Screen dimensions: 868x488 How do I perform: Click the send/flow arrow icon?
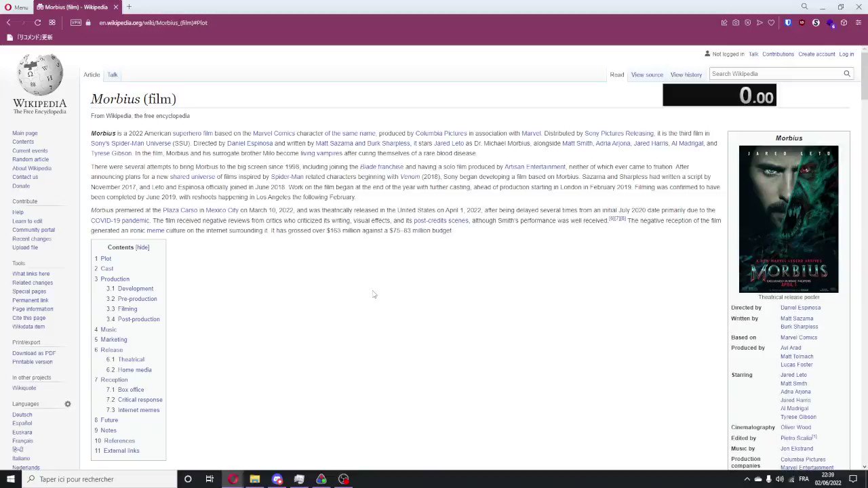(759, 22)
